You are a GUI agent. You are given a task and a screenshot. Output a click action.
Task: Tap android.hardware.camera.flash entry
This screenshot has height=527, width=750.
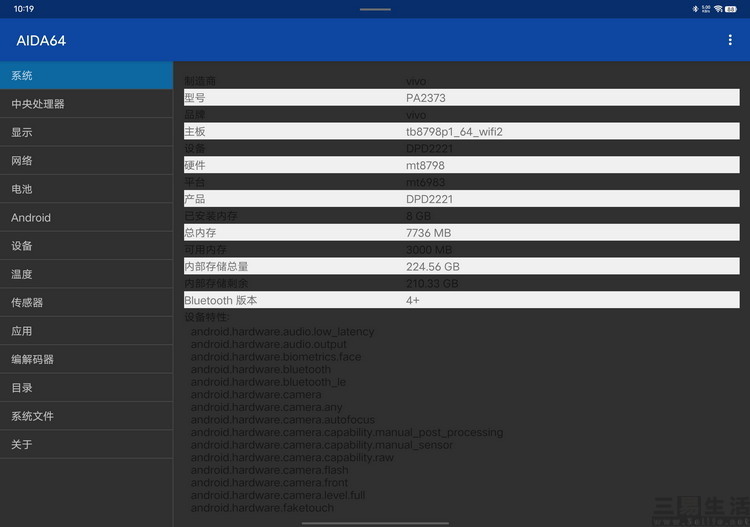coord(270,470)
